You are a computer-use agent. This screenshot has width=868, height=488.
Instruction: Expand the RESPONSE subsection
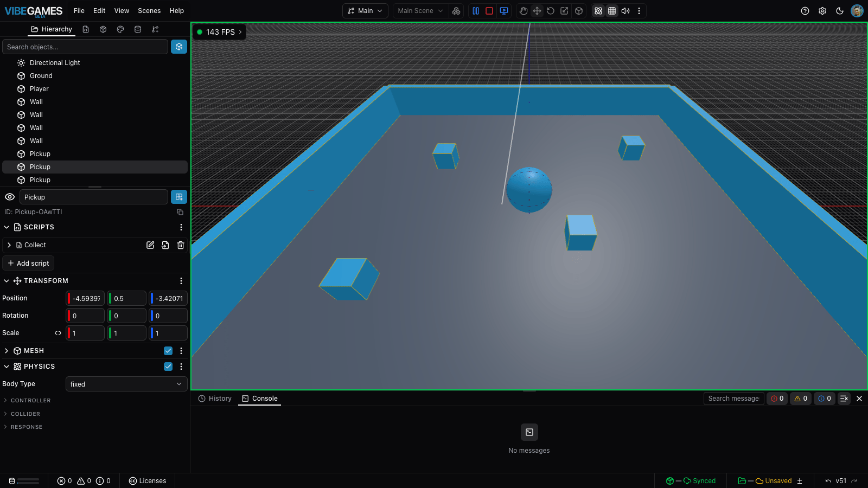pyautogui.click(x=23, y=427)
